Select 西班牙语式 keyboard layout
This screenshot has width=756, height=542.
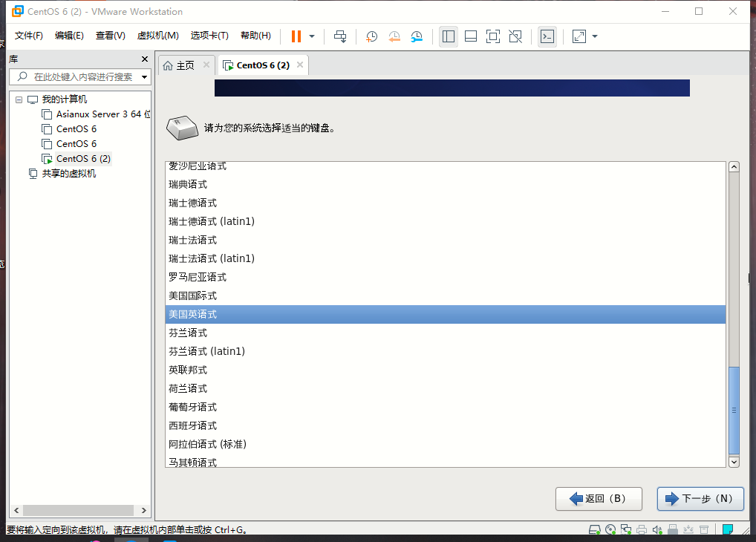click(445, 425)
